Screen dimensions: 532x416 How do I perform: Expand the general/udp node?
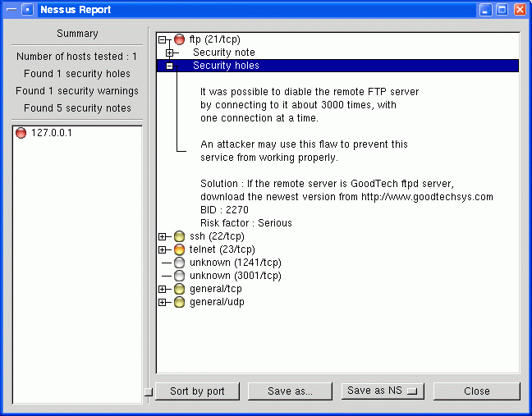point(163,302)
